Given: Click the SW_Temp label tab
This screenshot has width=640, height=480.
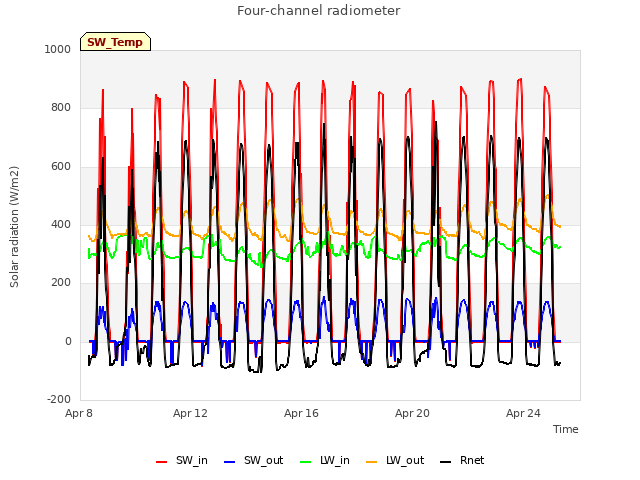Looking at the screenshot, I should [x=115, y=42].
